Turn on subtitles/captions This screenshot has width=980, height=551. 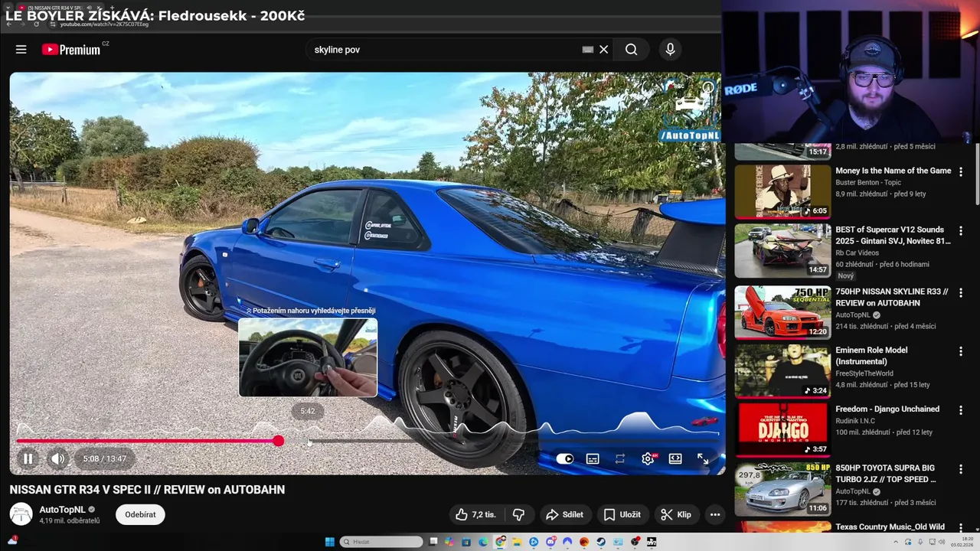tap(593, 458)
